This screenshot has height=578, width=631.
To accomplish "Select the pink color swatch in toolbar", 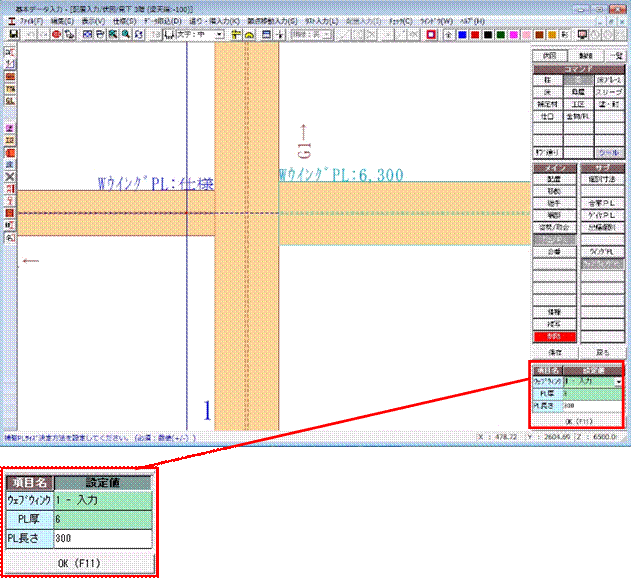I will 526,35.
